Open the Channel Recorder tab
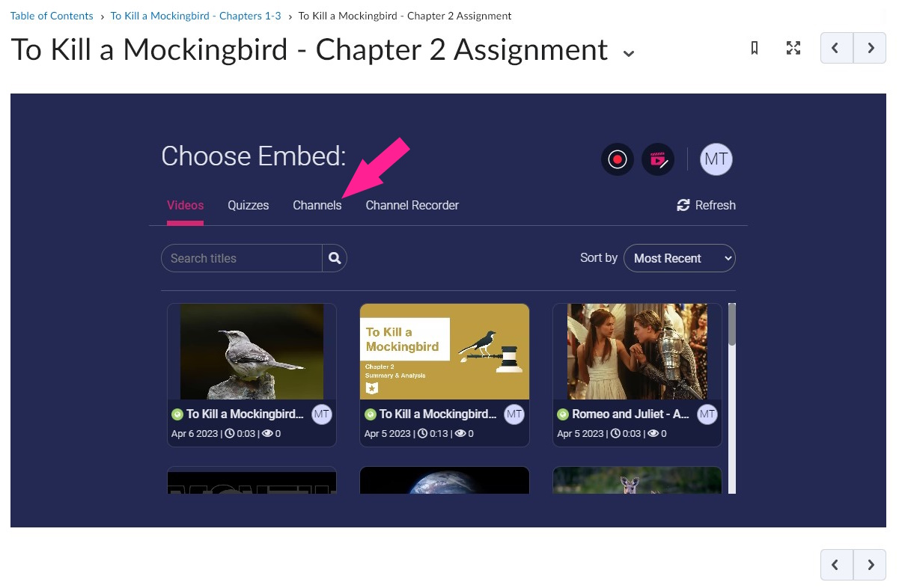Image resolution: width=899 pixels, height=588 pixels. pos(412,205)
